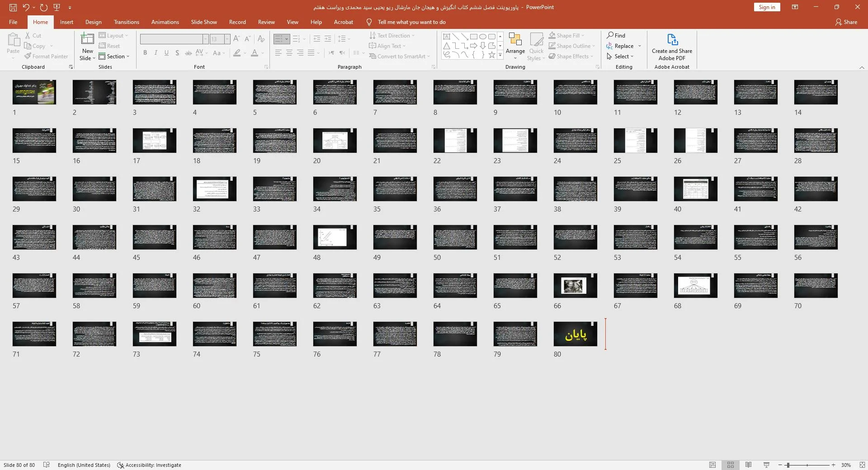Viewport: 868px width, 470px height.
Task: Click the Save icon in quick access toolbar
Action: click(13, 7)
